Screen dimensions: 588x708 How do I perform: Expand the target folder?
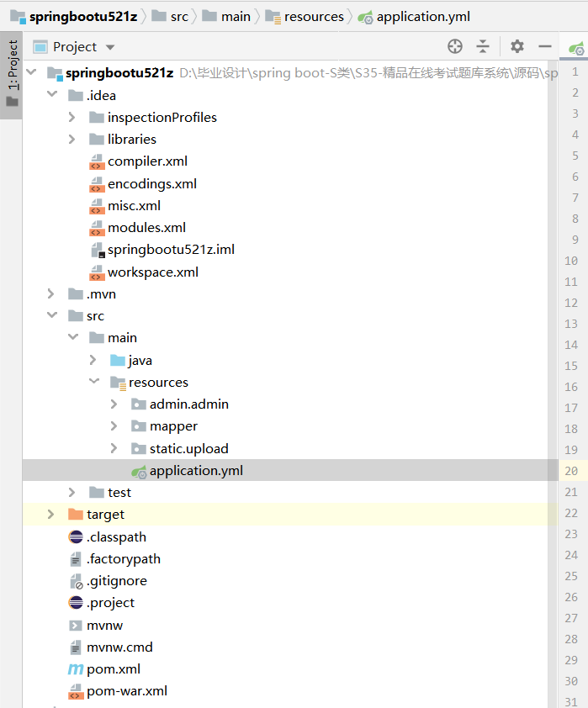coord(51,515)
